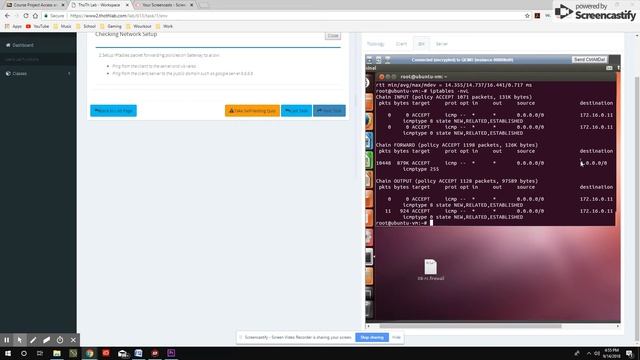Close the ThoTh Lab Workspace browser tab

point(127,5)
